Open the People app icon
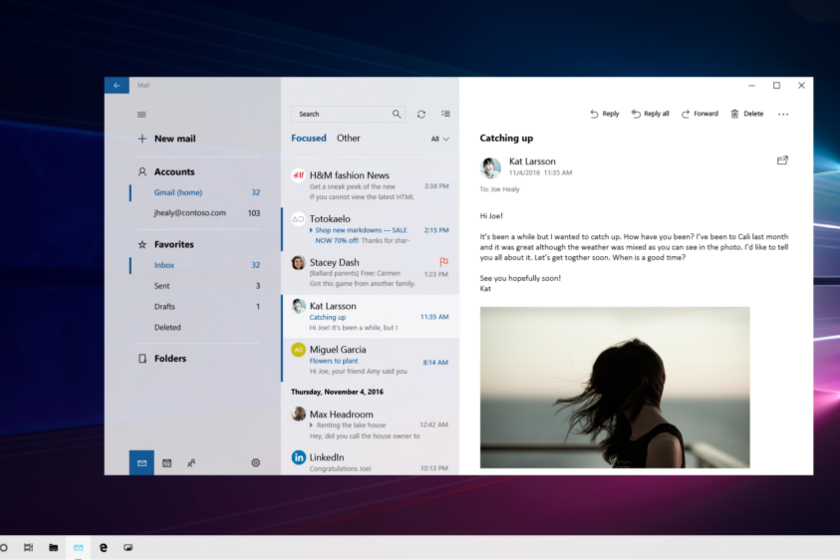Viewport: 840px width, 560px height. point(191,462)
